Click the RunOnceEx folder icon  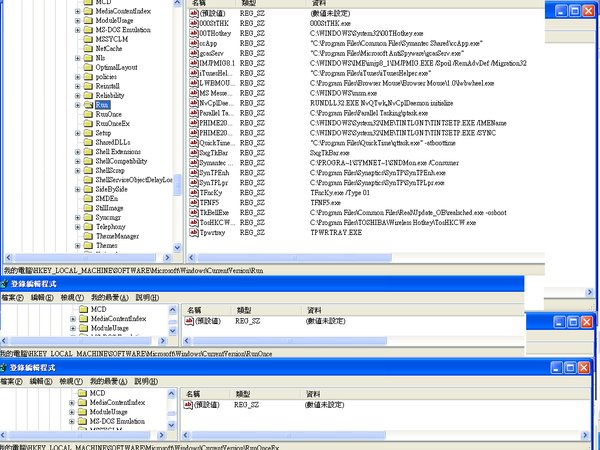pos(88,123)
